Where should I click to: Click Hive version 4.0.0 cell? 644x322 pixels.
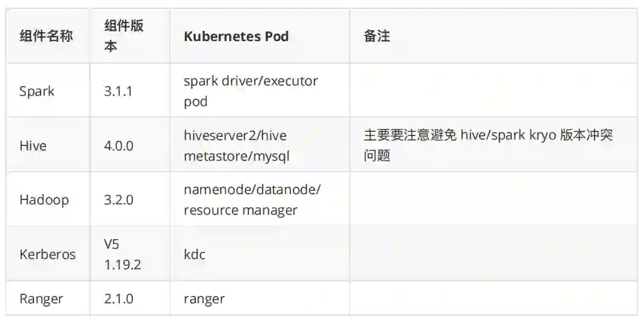[x=119, y=145]
